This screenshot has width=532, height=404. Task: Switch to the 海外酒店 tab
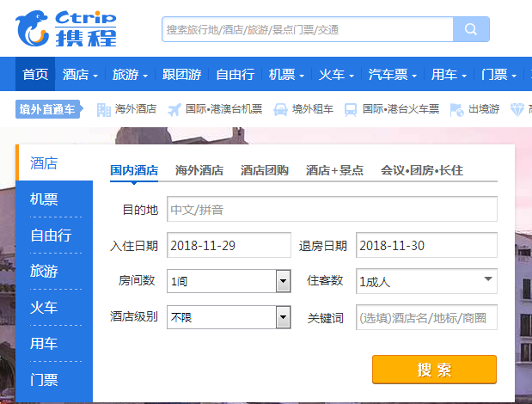click(x=199, y=170)
